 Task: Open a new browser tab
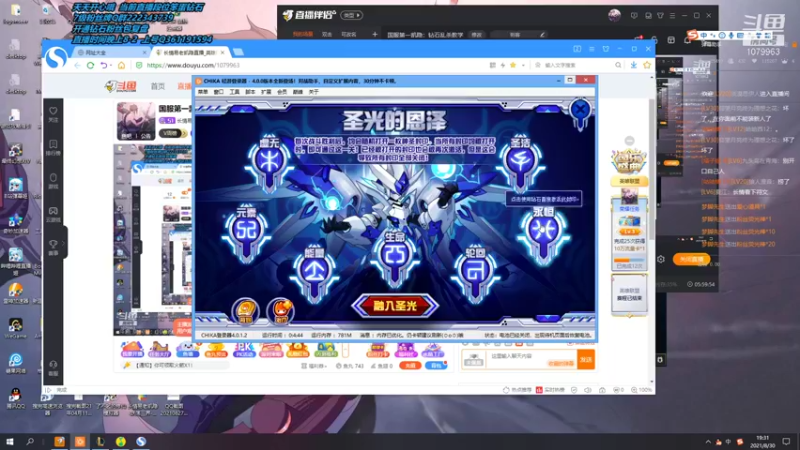point(238,52)
